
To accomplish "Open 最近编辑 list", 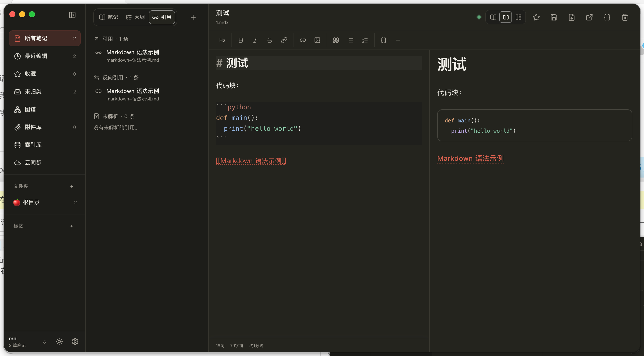I will [45, 56].
